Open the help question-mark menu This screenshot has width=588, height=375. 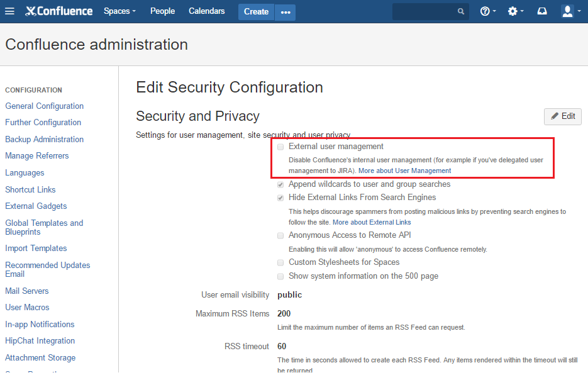click(488, 11)
